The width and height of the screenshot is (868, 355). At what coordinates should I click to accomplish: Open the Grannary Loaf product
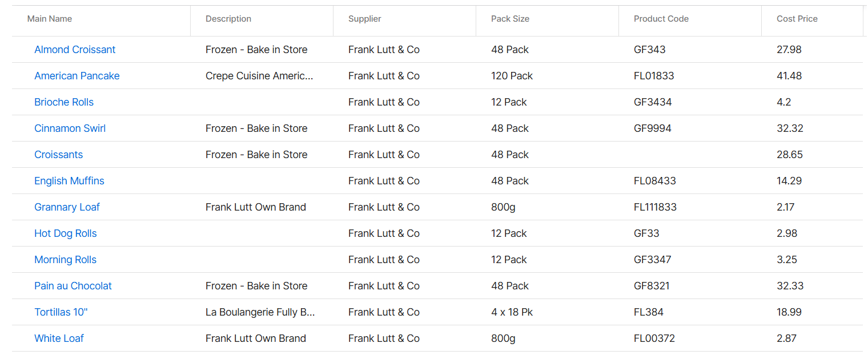67,207
